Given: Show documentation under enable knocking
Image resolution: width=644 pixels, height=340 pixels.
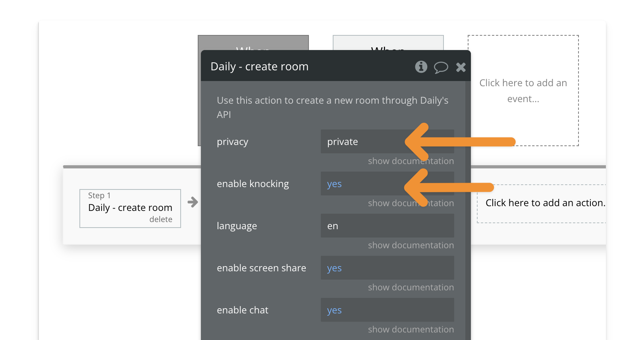Looking at the screenshot, I should (411, 203).
